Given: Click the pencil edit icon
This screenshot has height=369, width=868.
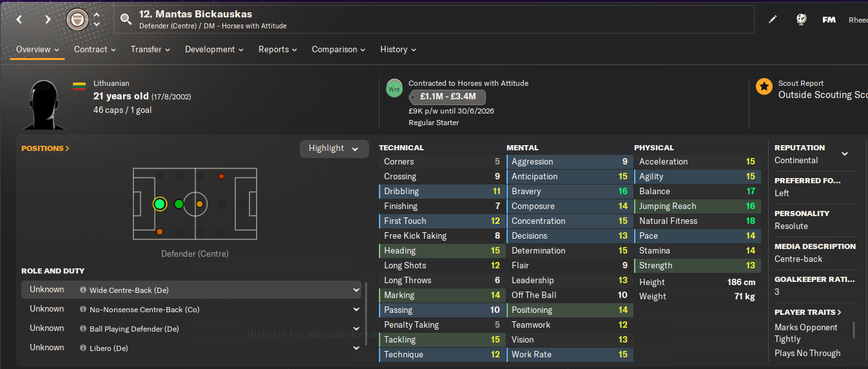Looking at the screenshot, I should coord(773,19).
